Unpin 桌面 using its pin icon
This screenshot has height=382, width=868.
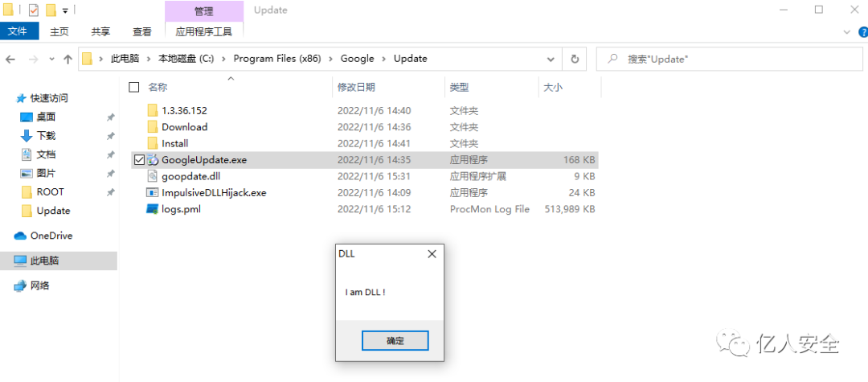tap(111, 117)
